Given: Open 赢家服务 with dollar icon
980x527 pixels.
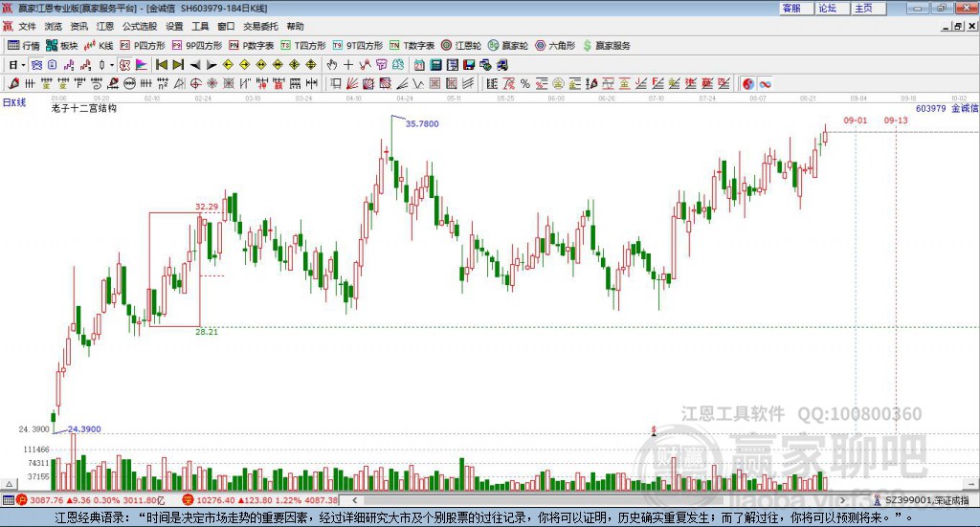Looking at the screenshot, I should click(606, 45).
